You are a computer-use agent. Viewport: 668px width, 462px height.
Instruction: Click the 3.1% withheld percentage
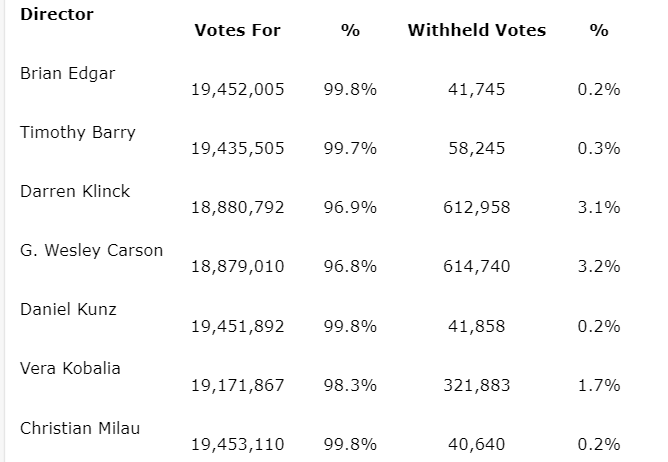pos(599,207)
